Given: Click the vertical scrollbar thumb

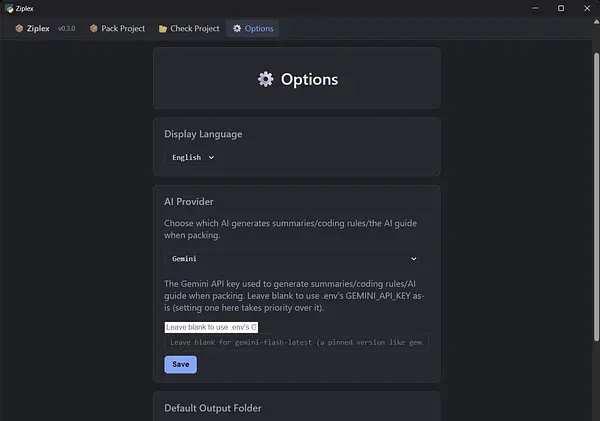Looking at the screenshot, I should pos(596,197).
